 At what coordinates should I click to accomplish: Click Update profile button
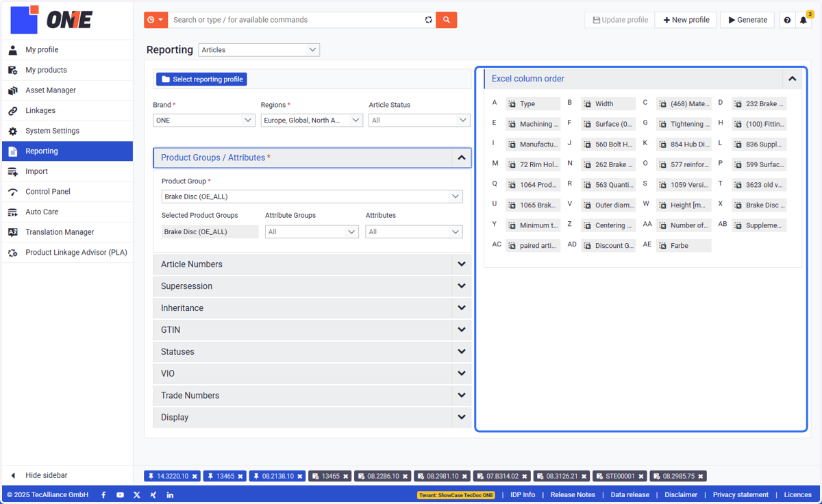coord(620,20)
